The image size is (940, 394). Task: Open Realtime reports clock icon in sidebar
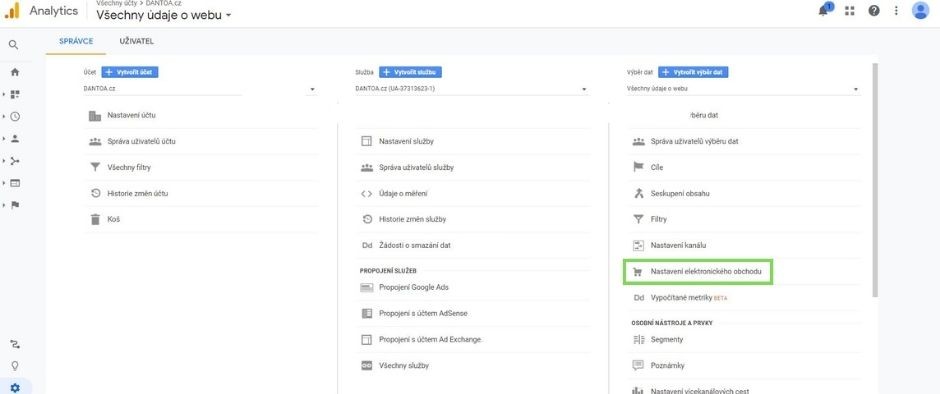pyautogui.click(x=15, y=117)
